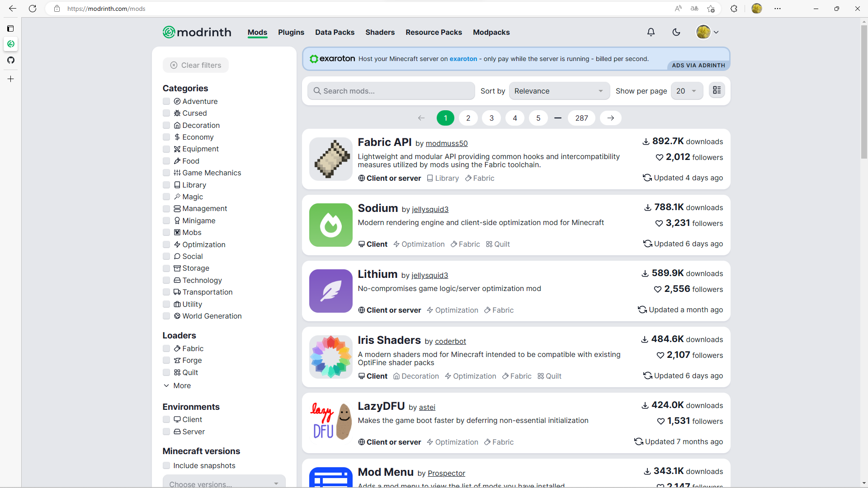
Task: Switch to list view layout icon
Action: (717, 90)
